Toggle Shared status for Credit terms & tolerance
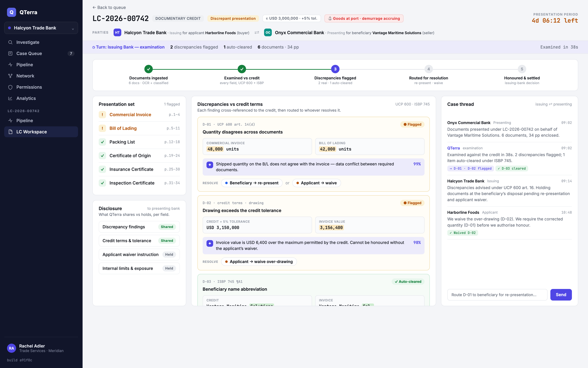This screenshot has width=588, height=368. tap(167, 241)
